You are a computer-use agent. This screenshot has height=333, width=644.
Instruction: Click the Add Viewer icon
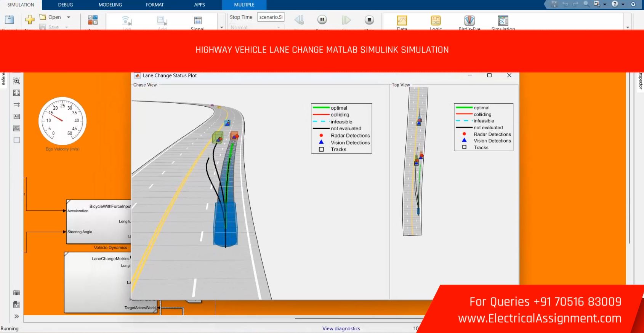tap(162, 20)
